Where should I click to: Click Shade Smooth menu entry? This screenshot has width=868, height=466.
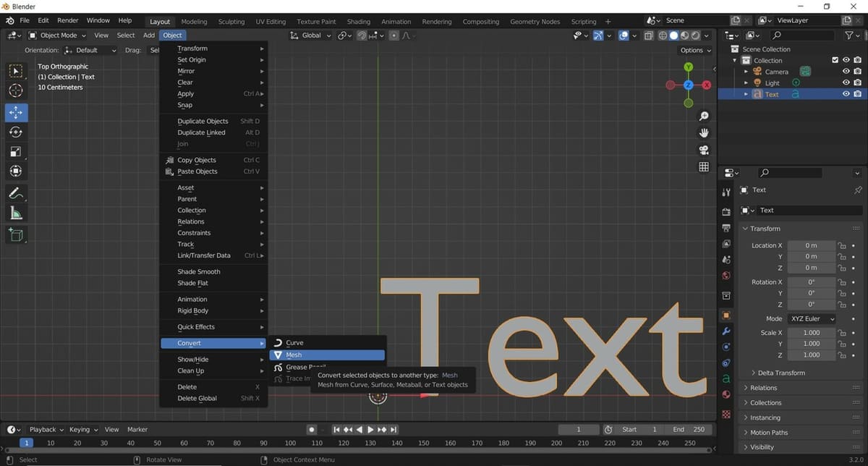(x=214, y=271)
